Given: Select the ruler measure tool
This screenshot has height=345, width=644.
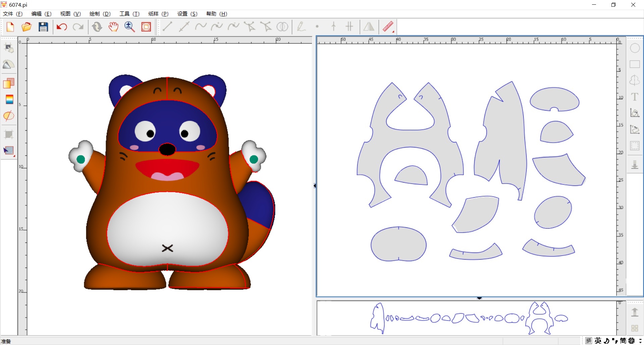Looking at the screenshot, I should [388, 26].
